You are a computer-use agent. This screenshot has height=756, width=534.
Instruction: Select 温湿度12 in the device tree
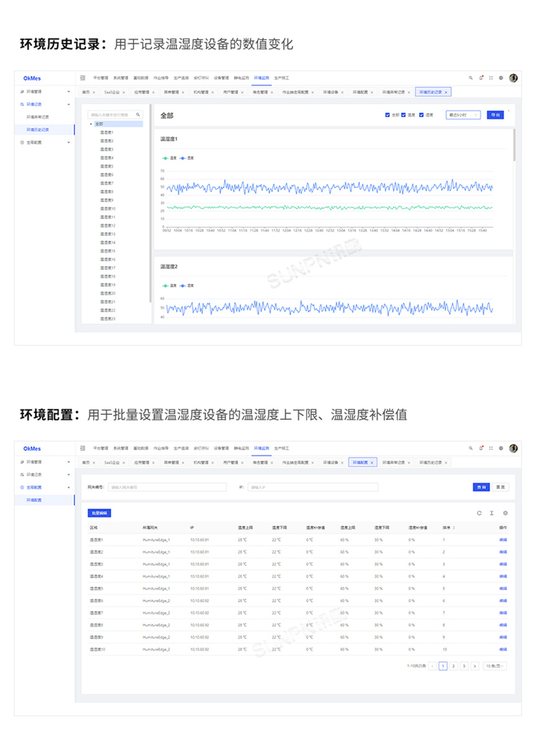tap(107, 225)
